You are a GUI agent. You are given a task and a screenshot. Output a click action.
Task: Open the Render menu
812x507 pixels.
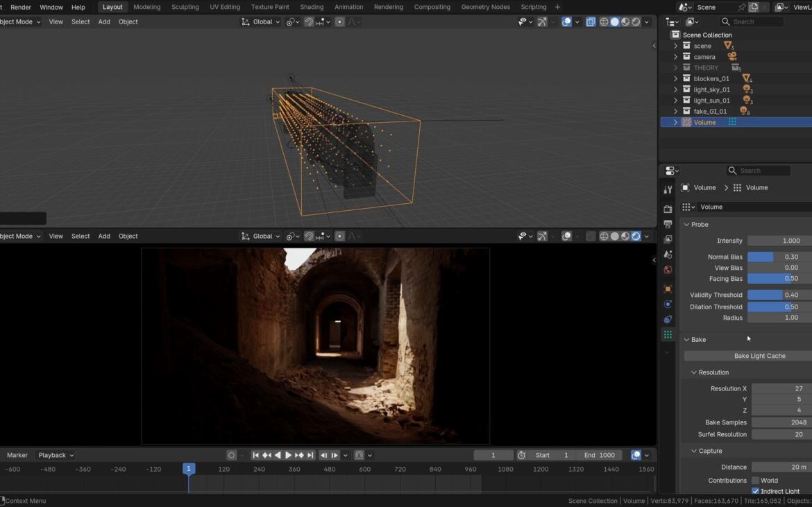coord(21,7)
